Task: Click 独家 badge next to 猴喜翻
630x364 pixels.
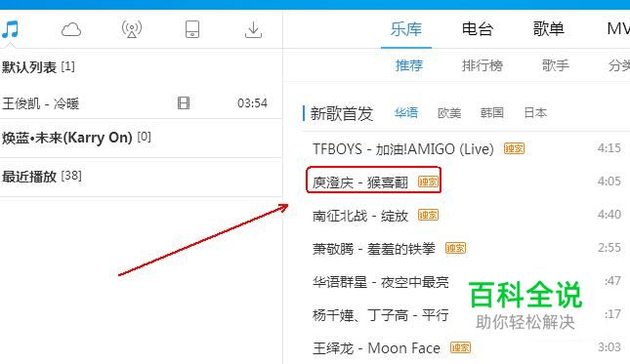Action: point(429,182)
